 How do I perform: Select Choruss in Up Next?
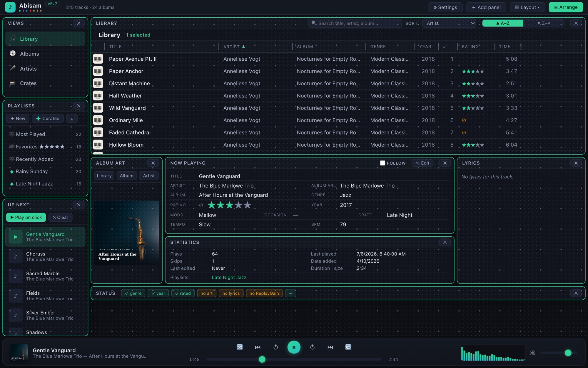45,256
